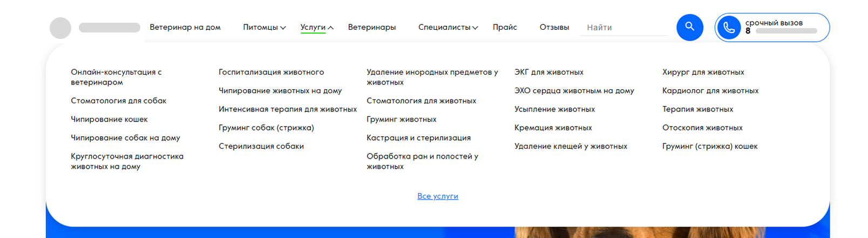
Task: Select Усыпление животных
Action: click(555, 109)
